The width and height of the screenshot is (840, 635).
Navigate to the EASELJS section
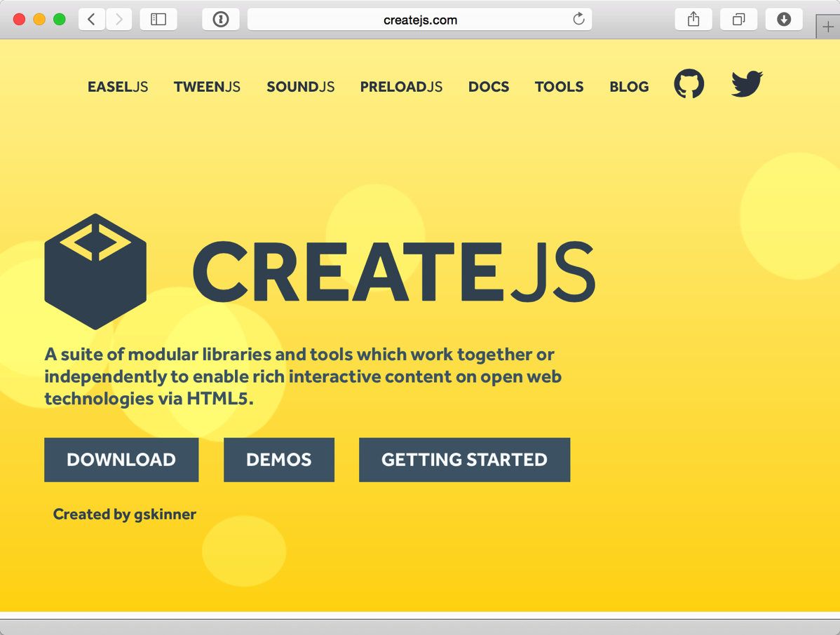pos(118,86)
